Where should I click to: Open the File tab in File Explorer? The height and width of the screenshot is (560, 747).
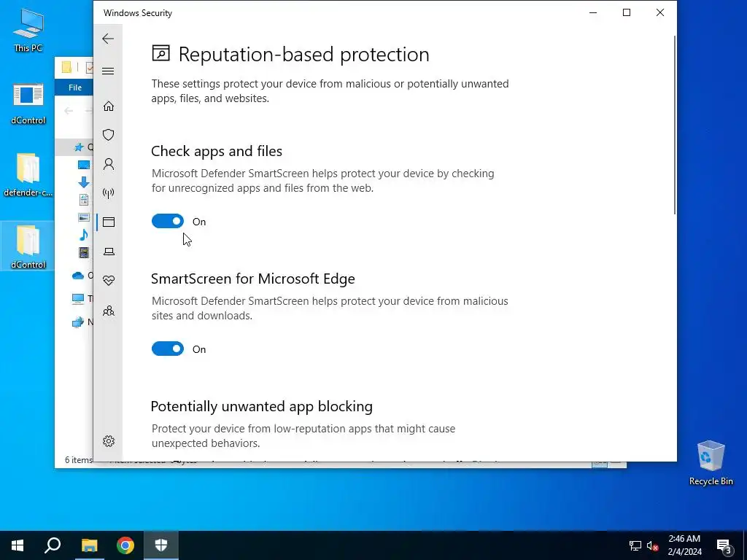(x=75, y=87)
